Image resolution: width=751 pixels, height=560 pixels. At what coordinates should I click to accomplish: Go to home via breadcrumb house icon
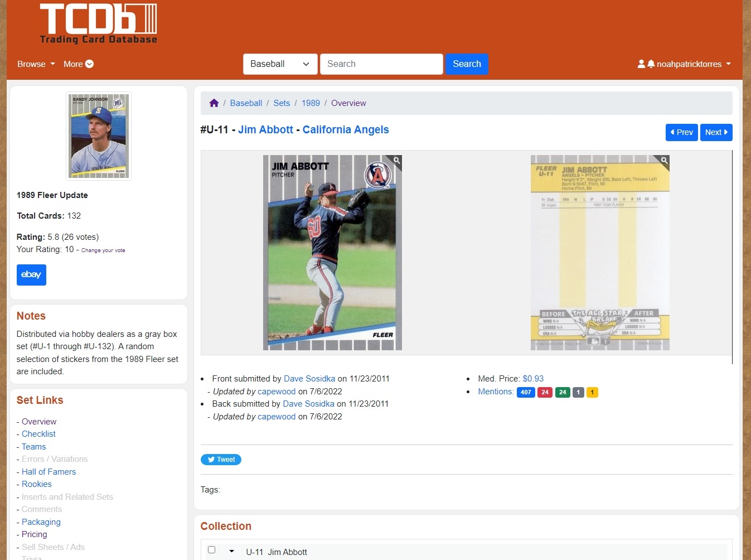point(214,103)
